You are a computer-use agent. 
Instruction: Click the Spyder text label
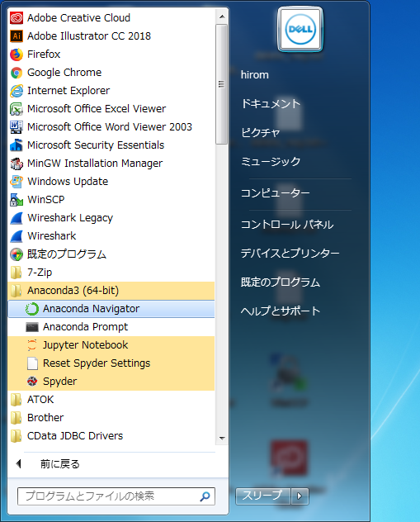pos(60,382)
